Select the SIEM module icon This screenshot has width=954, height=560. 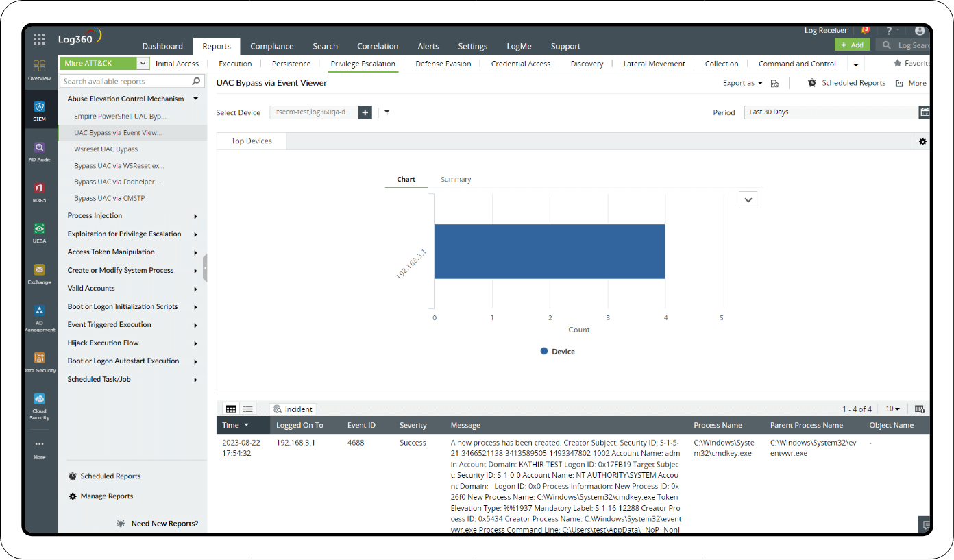click(x=39, y=110)
